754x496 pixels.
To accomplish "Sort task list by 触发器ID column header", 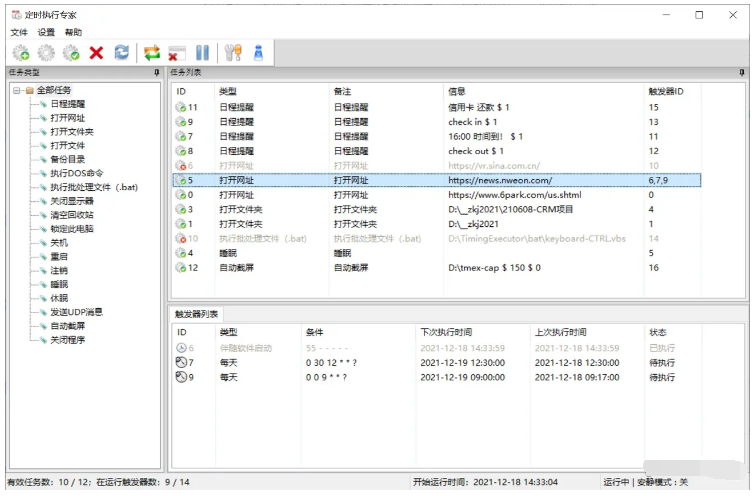I will click(666, 91).
